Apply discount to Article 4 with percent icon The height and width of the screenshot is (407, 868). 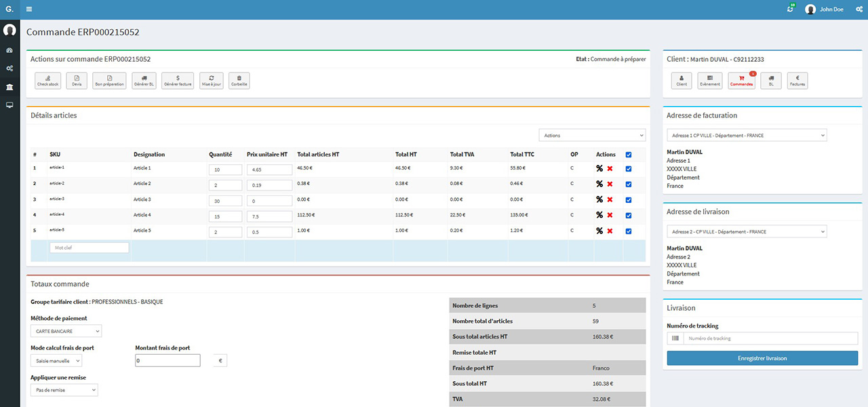click(599, 216)
